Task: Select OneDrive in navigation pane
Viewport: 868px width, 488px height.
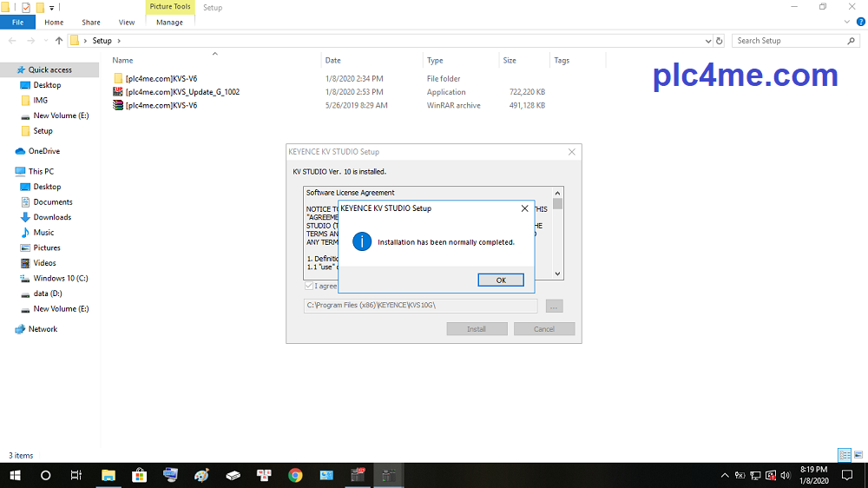Action: point(43,151)
